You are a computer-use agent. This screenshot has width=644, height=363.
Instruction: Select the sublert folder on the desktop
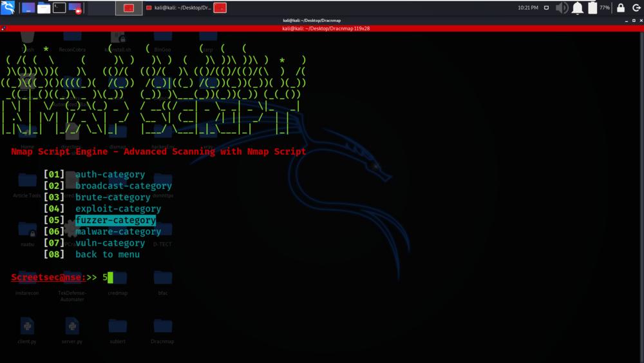point(117,331)
